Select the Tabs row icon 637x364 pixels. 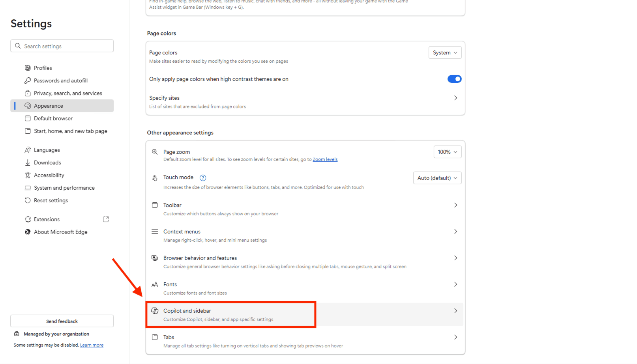click(x=155, y=337)
